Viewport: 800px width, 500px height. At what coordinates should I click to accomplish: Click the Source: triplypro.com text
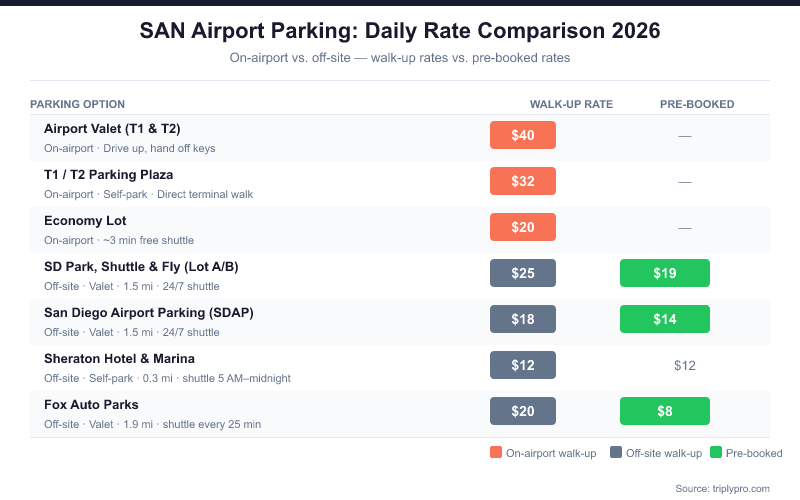coord(722,488)
